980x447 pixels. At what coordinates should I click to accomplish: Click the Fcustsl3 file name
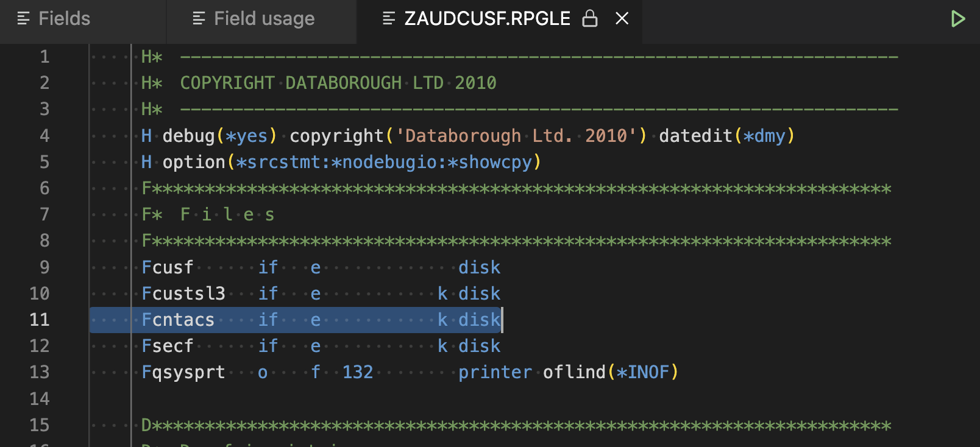point(183,294)
